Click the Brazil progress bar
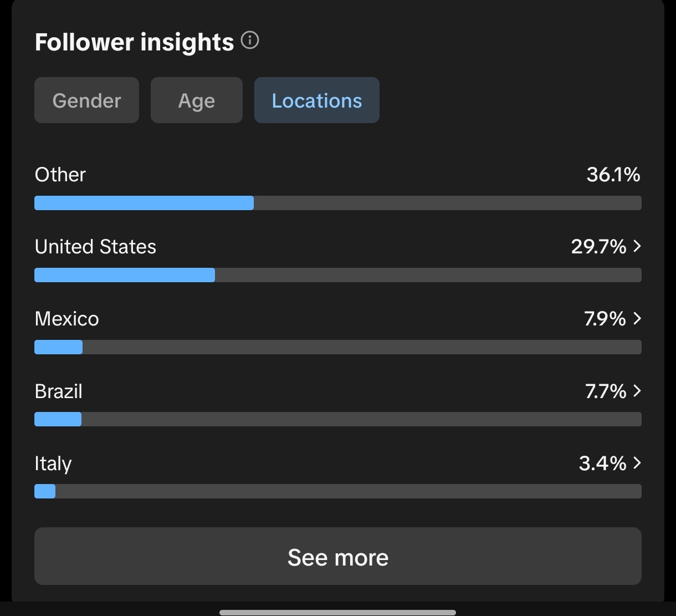The width and height of the screenshot is (676, 616). click(x=337, y=419)
